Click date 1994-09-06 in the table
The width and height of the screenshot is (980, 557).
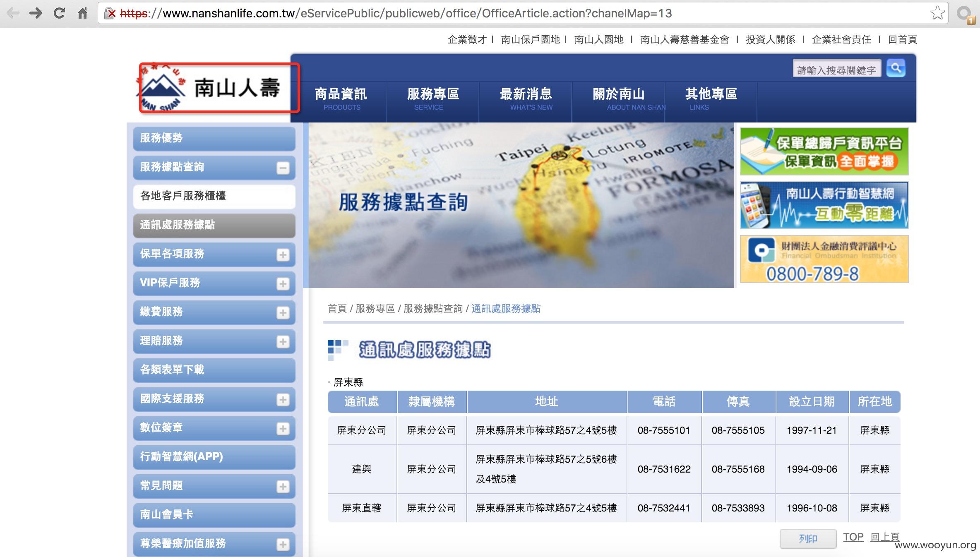point(812,469)
